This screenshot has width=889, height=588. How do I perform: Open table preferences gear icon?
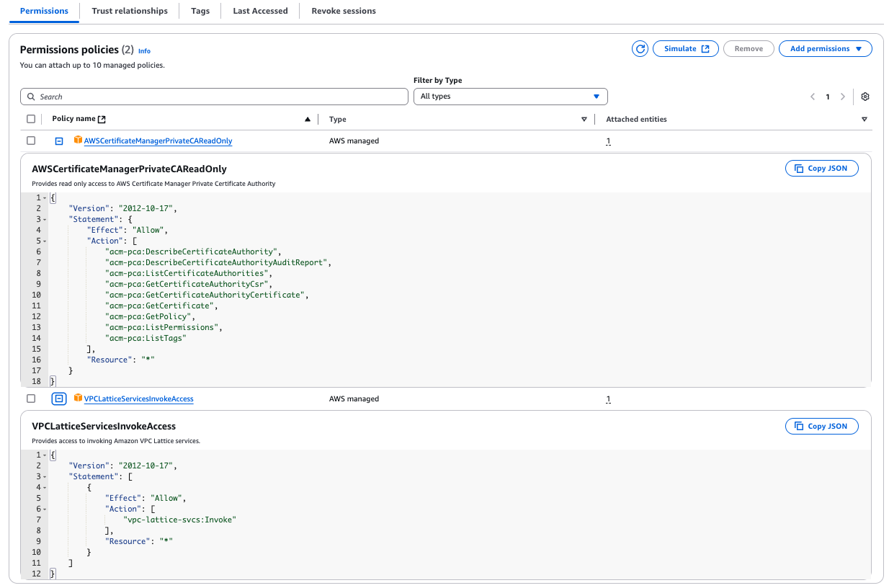pyautogui.click(x=865, y=97)
